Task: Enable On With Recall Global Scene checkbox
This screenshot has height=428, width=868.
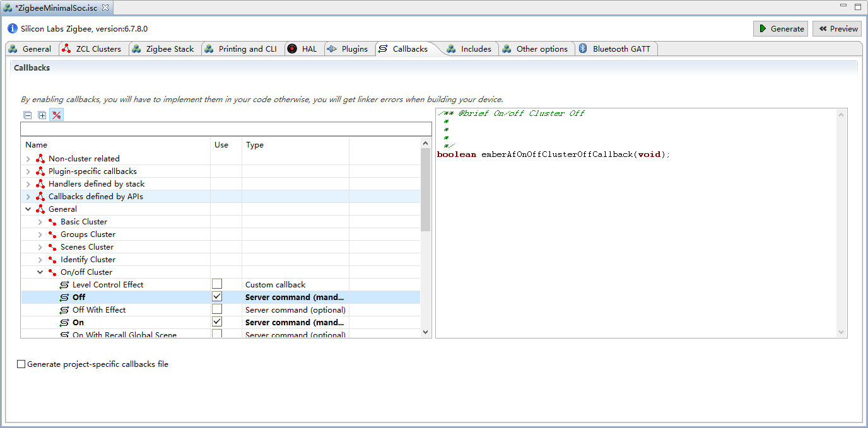Action: coord(217,333)
